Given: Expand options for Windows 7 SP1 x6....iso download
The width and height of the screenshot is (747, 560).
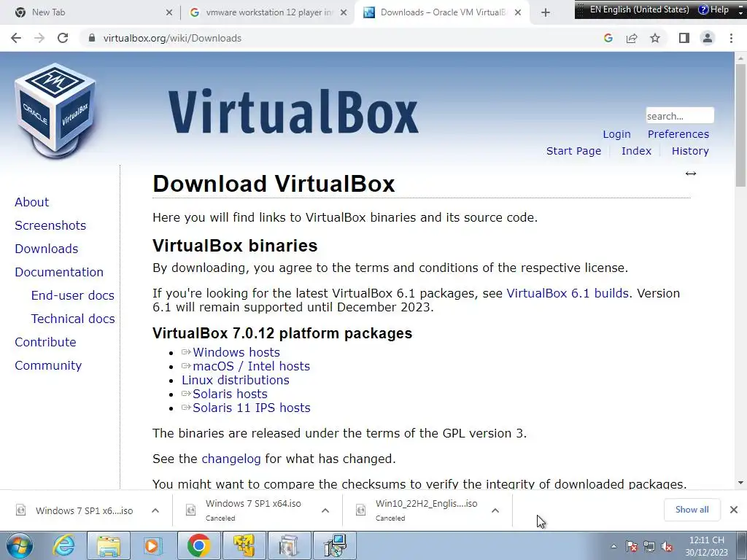Looking at the screenshot, I should pyautogui.click(x=155, y=510).
